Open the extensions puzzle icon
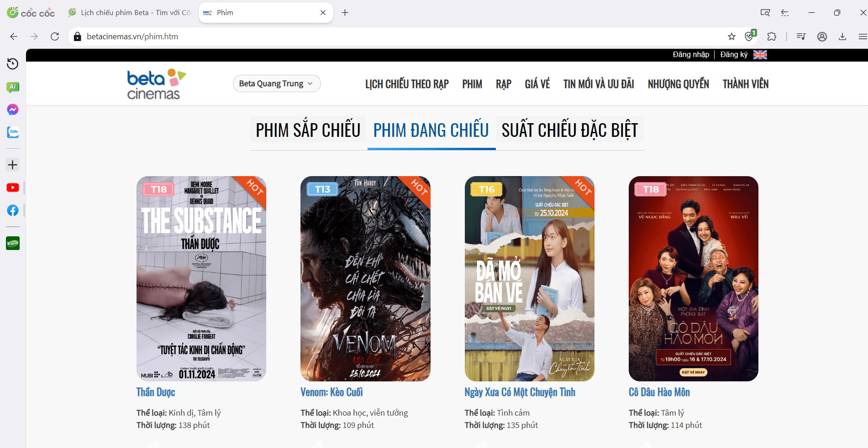868x448 pixels. point(772,36)
